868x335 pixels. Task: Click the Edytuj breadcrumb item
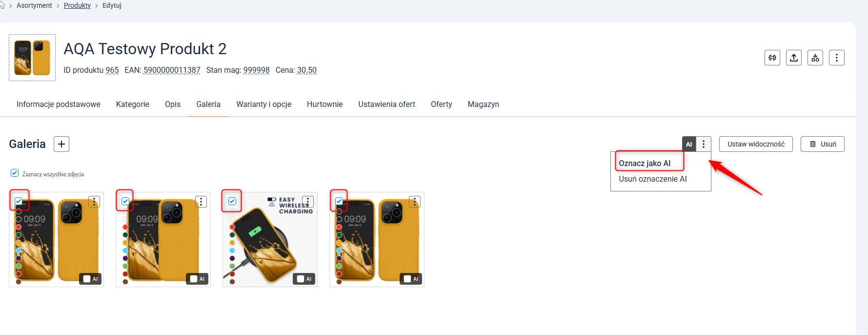112,5
